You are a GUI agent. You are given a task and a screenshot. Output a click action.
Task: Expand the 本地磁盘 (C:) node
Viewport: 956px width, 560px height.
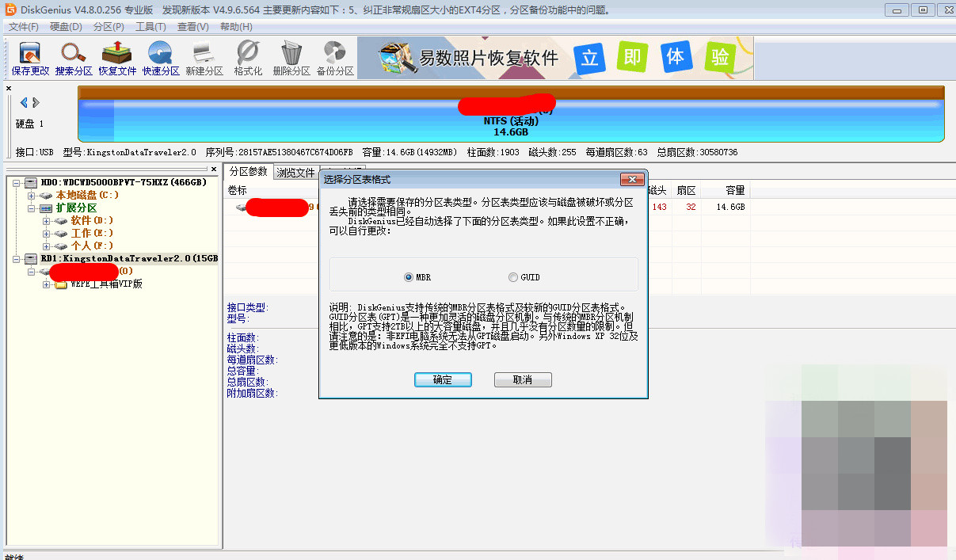[x=31, y=195]
